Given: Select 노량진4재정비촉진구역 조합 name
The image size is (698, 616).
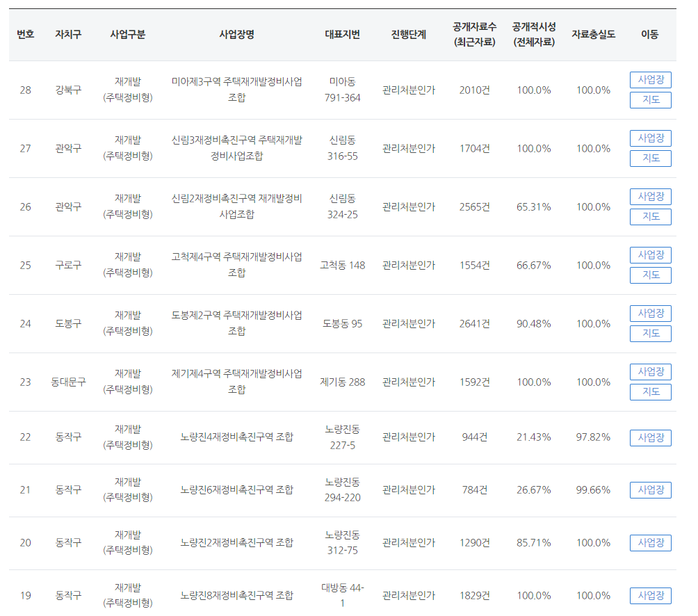Looking at the screenshot, I should (237, 437).
